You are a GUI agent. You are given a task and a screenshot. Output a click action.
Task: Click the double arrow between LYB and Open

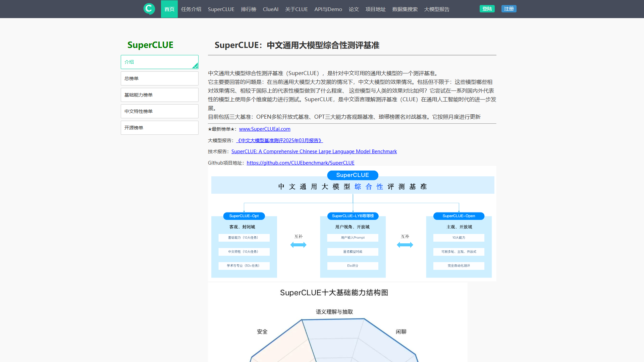coord(405,245)
